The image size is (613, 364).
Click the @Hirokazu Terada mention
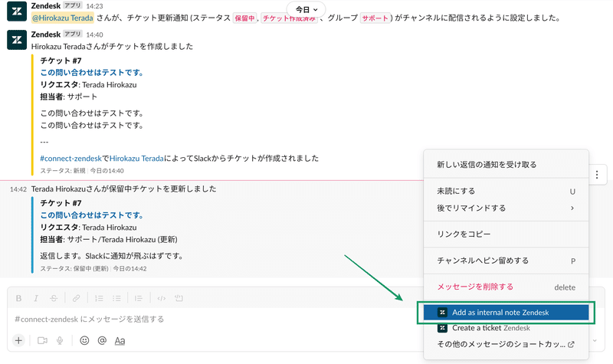pos(63,18)
